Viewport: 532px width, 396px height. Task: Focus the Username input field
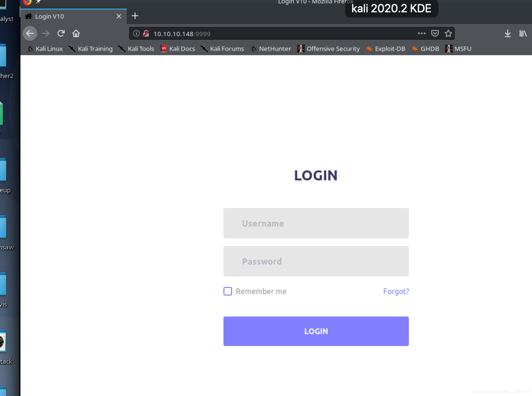[316, 223]
